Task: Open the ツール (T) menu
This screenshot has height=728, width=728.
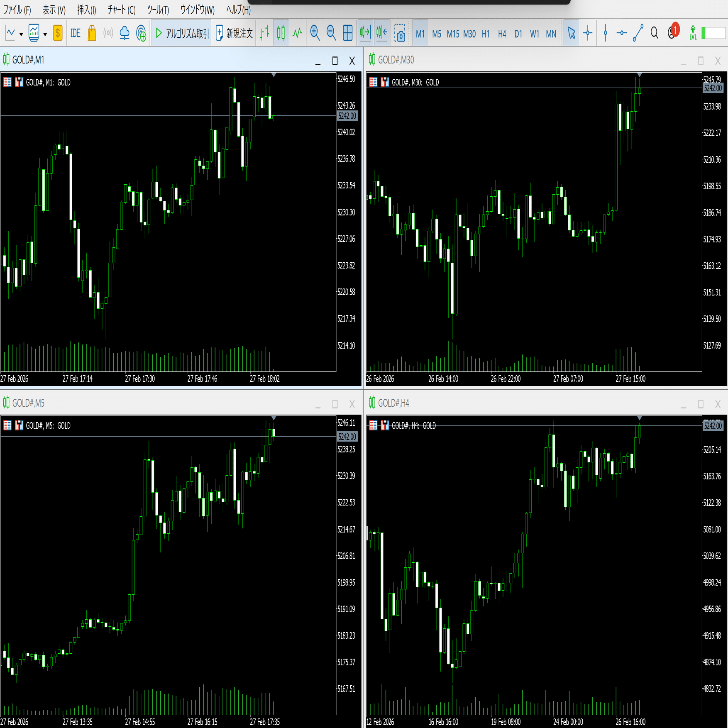Action: click(x=158, y=10)
